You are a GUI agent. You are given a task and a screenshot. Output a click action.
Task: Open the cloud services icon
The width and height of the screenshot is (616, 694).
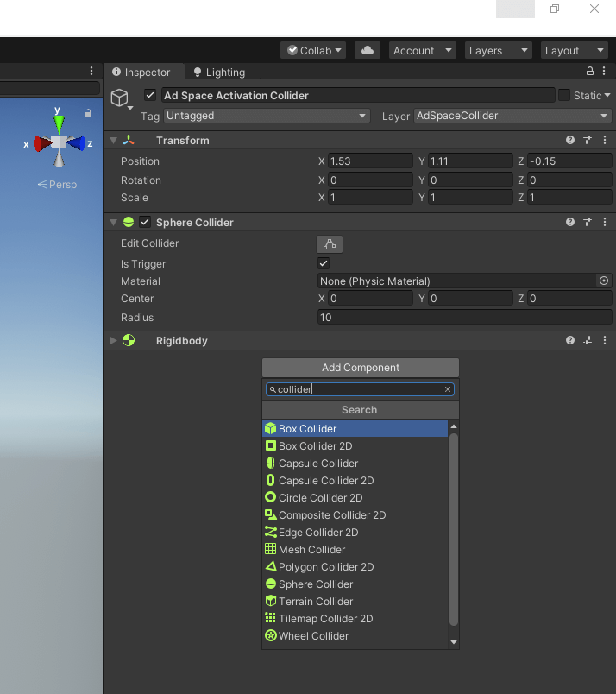368,50
